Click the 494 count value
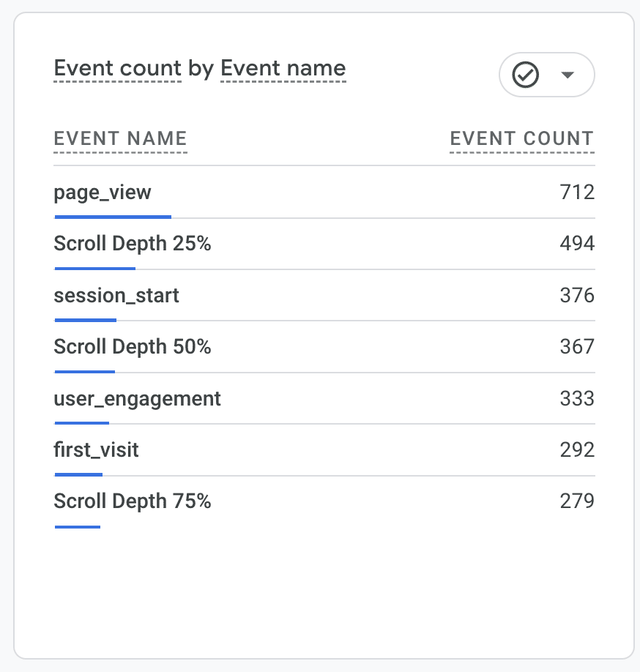This screenshot has width=640, height=672. (576, 244)
